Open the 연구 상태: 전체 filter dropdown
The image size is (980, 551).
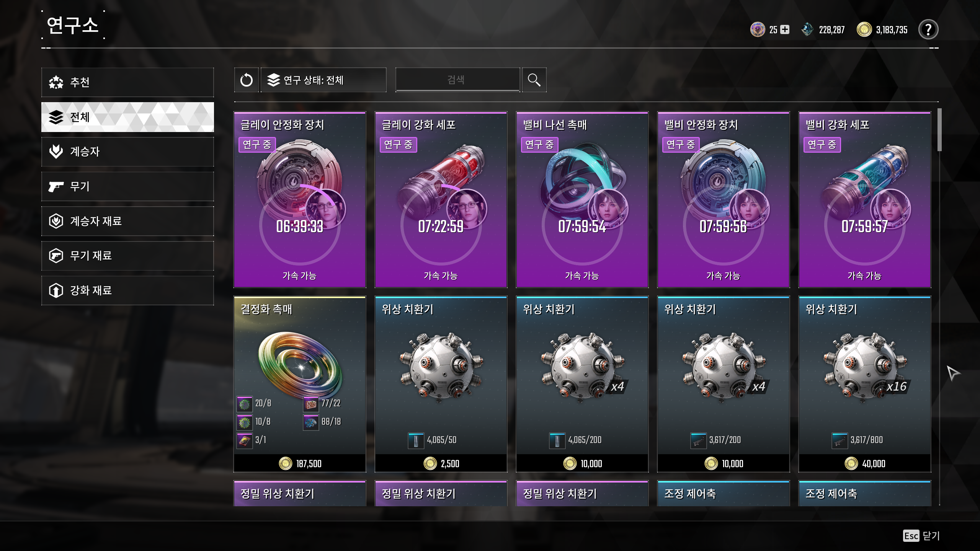tap(323, 80)
